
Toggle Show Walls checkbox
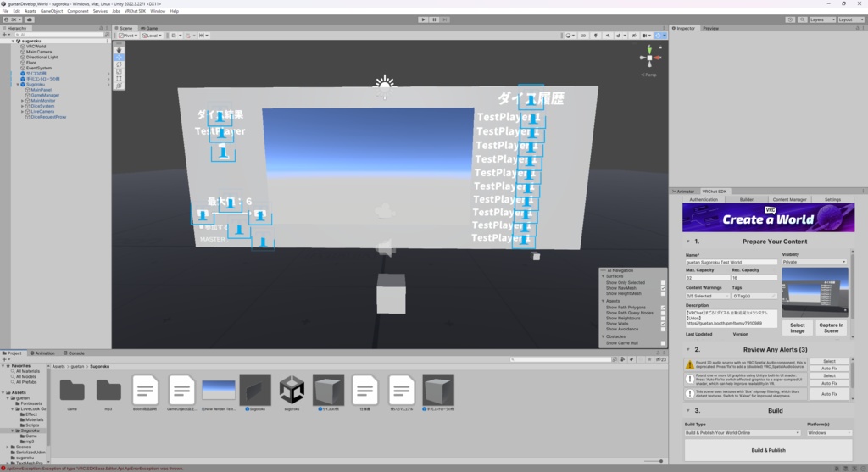pos(663,324)
